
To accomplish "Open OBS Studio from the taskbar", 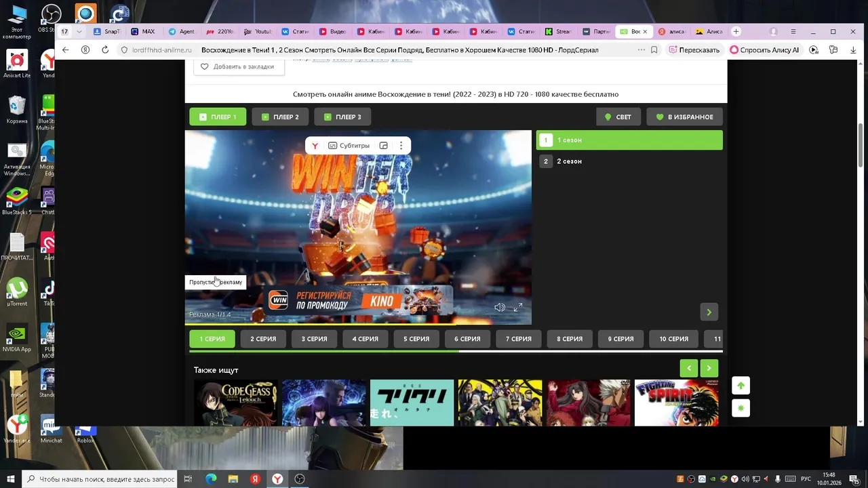I will 300,479.
